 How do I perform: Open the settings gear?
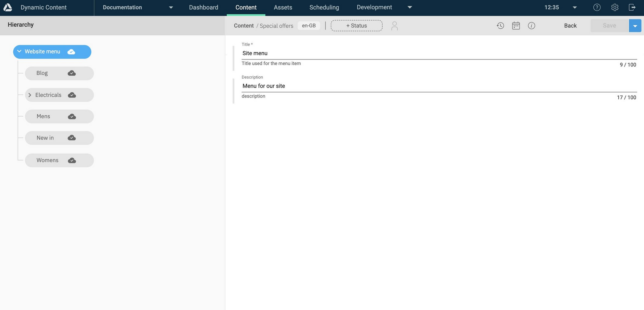click(615, 7)
